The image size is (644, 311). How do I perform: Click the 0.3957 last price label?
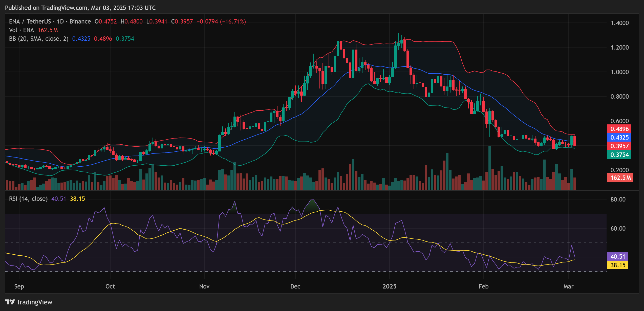(x=620, y=146)
